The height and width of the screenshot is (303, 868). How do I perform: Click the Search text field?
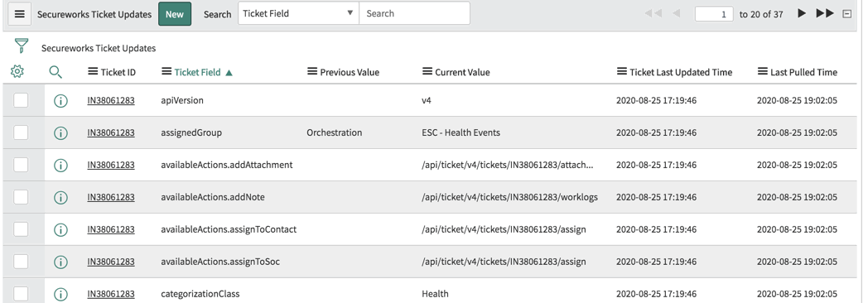tap(414, 13)
